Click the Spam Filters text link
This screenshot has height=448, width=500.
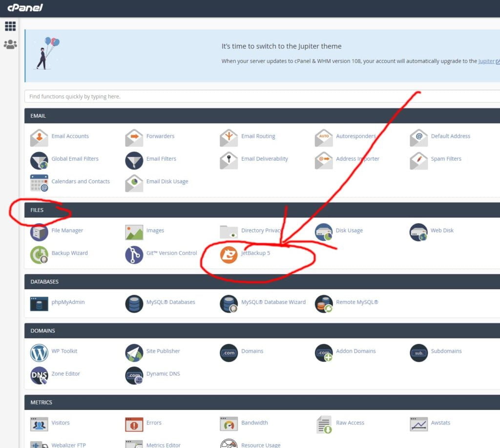pyautogui.click(x=446, y=159)
